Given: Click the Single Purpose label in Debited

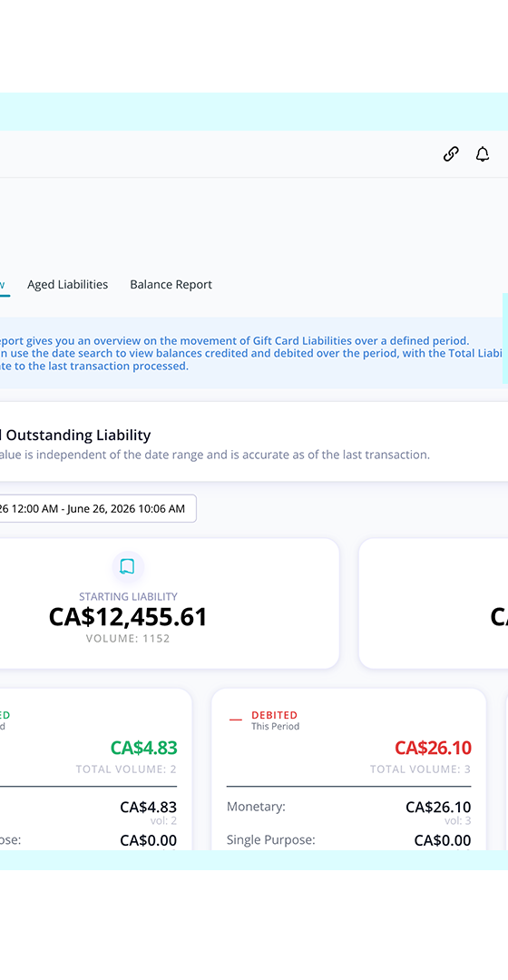Looking at the screenshot, I should (x=270, y=839).
